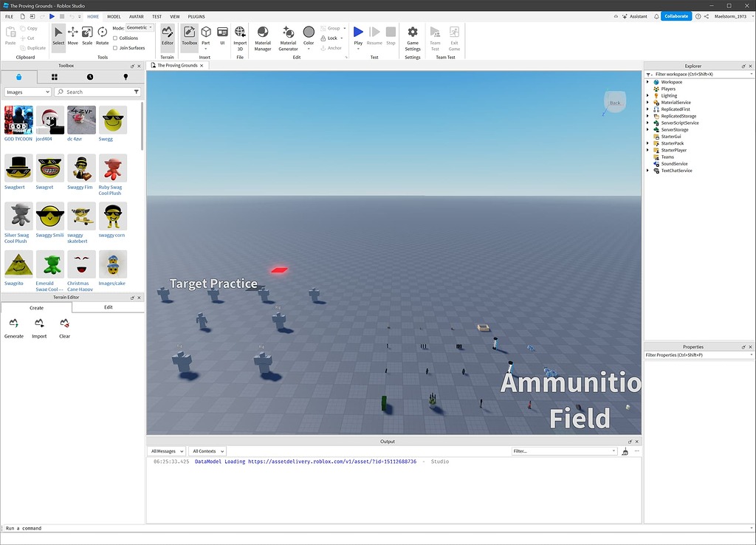Switch to the MODEL ribbon tab

coord(114,16)
